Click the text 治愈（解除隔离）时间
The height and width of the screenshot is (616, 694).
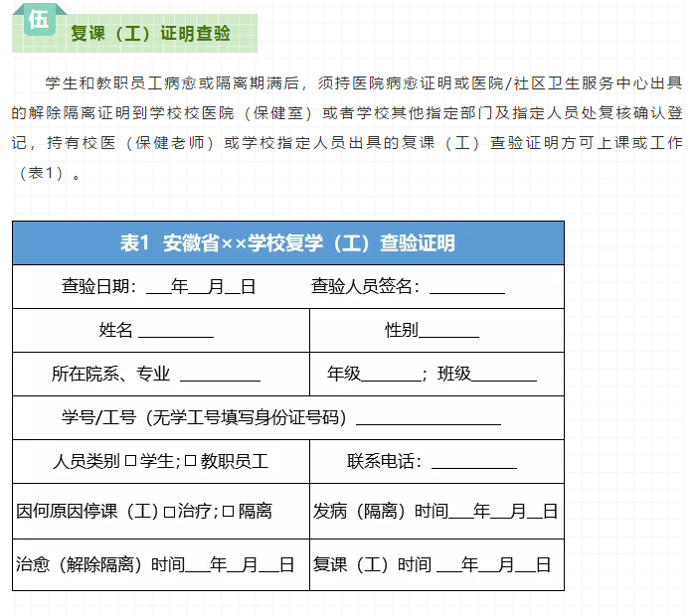100,564
